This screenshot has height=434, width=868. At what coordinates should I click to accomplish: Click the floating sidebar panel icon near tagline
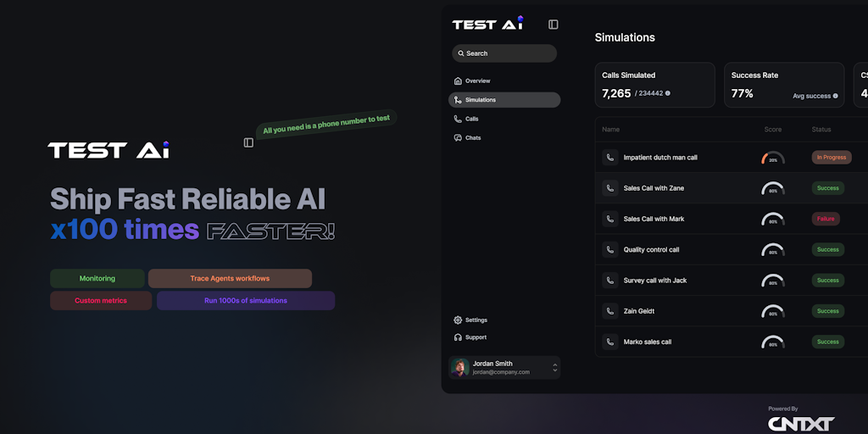click(248, 142)
